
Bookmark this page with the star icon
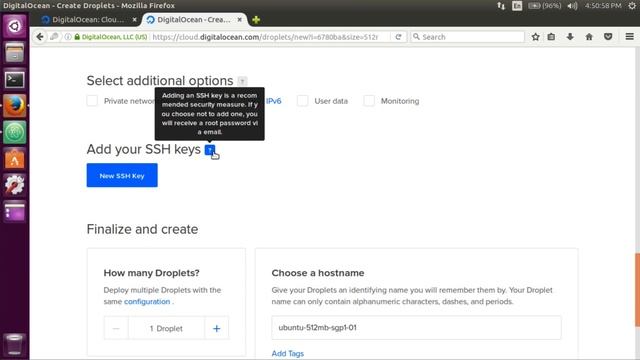536,37
